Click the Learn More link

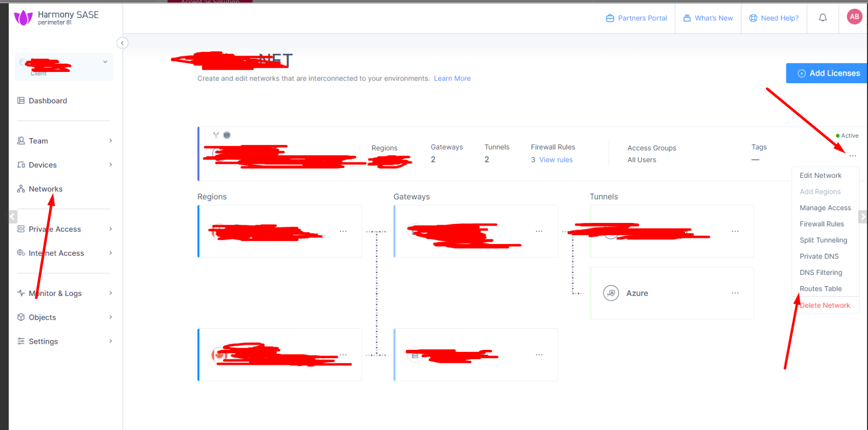(452, 79)
